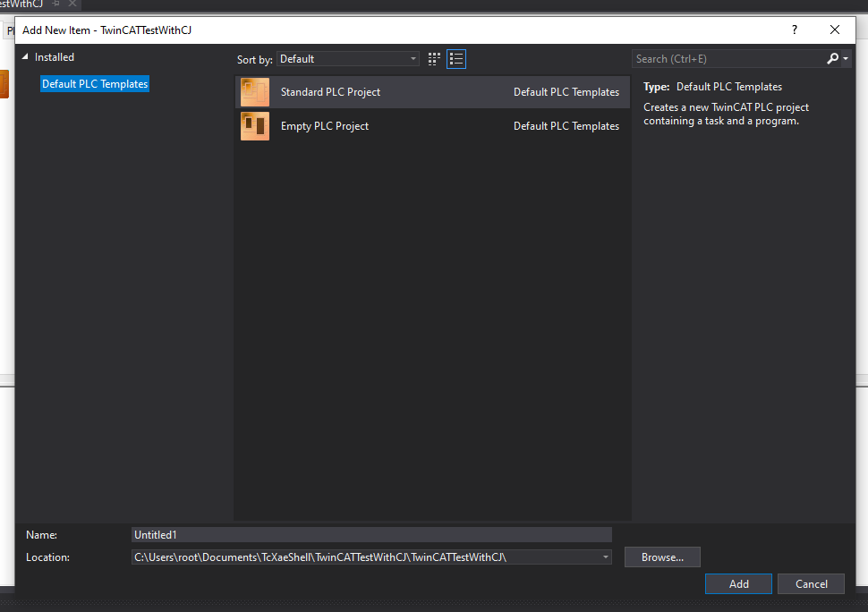Click the Empty PLC Project template icon
This screenshot has width=868, height=612.
coord(255,126)
